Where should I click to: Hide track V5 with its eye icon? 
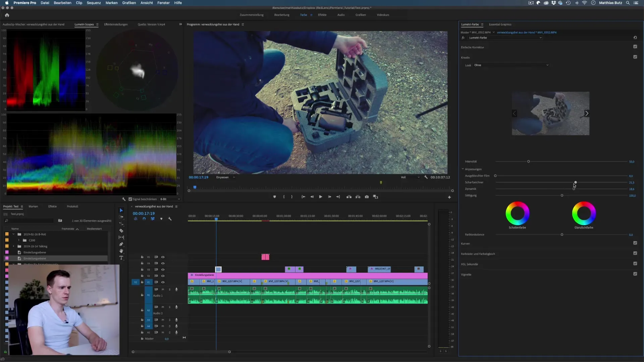point(163,257)
